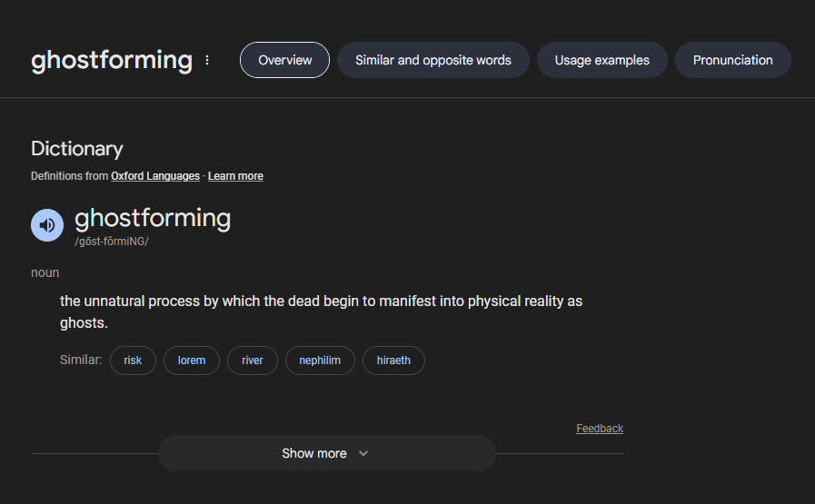Select the Pronunciation tab

(732, 60)
